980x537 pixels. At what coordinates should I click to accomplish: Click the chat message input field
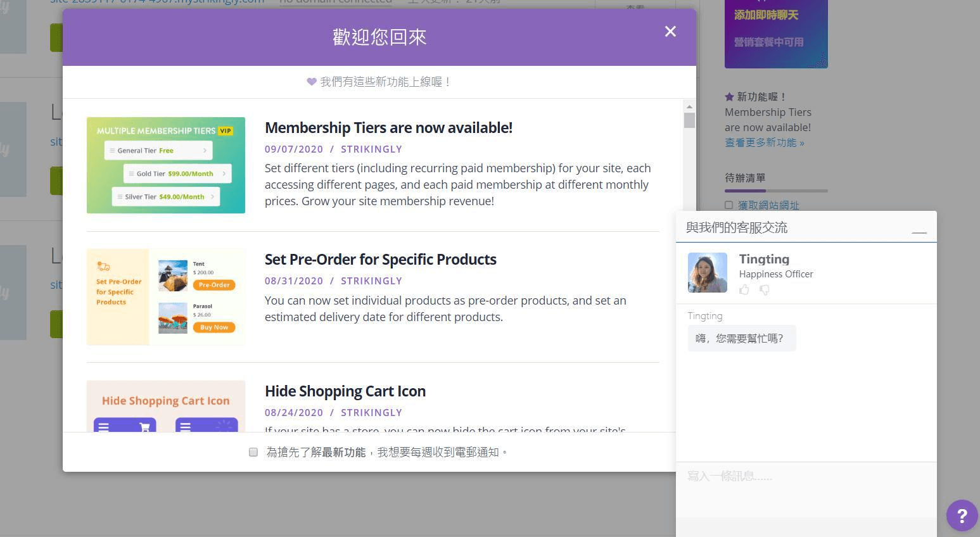click(x=806, y=488)
